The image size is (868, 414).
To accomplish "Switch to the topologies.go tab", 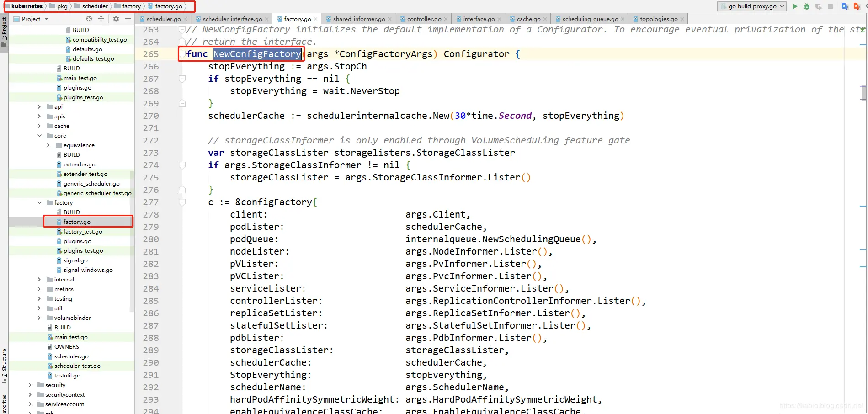I will [659, 19].
